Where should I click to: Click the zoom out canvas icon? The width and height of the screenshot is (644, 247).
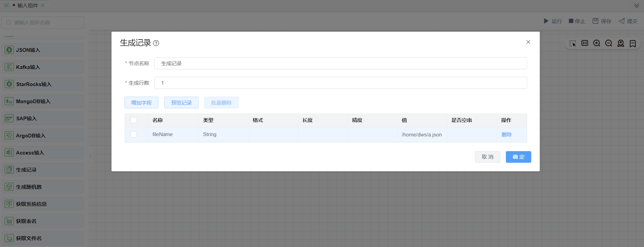(x=609, y=43)
